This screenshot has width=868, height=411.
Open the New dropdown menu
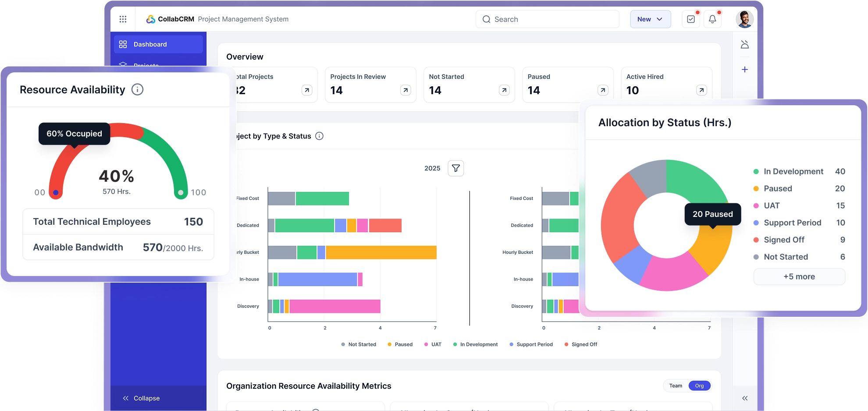(650, 19)
